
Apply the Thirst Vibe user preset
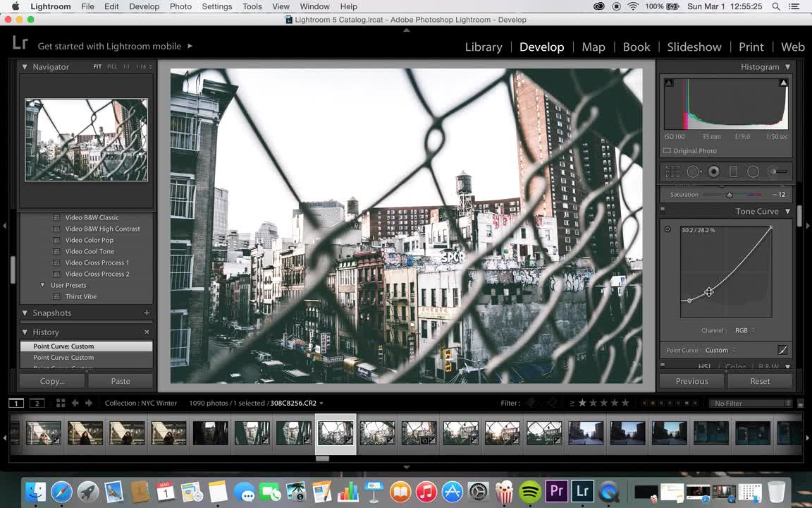81,296
